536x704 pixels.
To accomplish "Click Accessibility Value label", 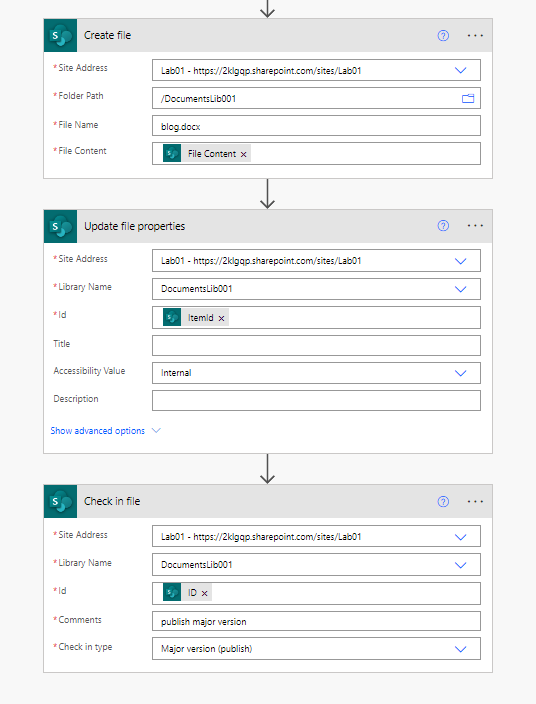I will (x=89, y=371).
